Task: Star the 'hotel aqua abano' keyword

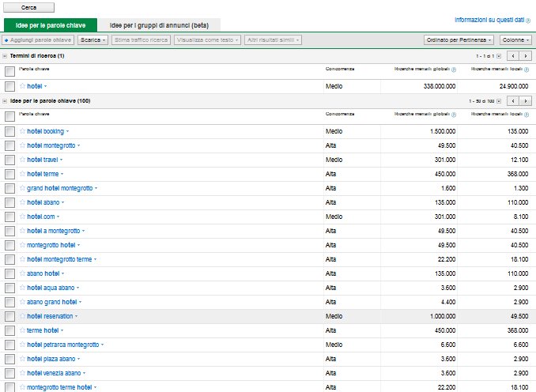Action: coord(23,288)
